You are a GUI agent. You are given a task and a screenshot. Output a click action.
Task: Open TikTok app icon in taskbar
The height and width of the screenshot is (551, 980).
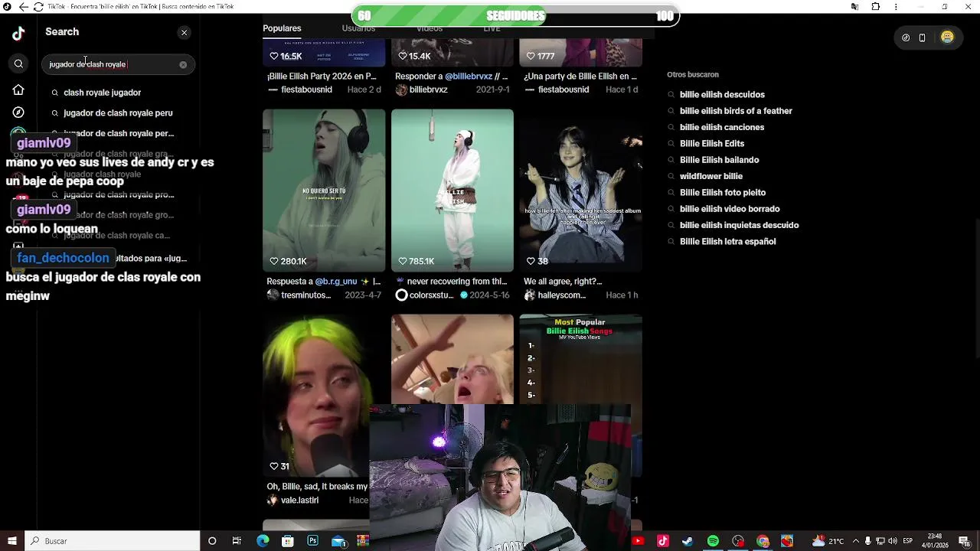663,541
